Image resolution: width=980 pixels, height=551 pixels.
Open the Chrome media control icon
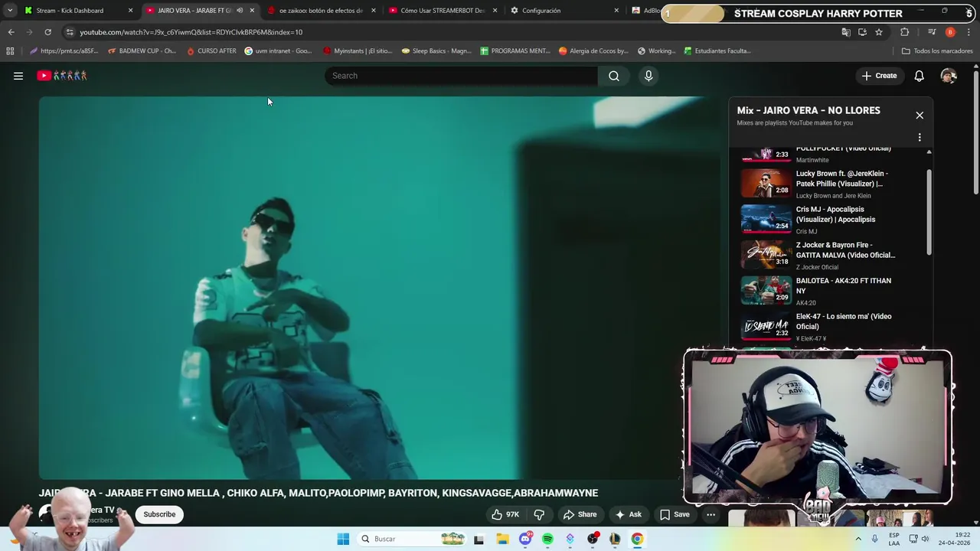[x=932, y=32]
